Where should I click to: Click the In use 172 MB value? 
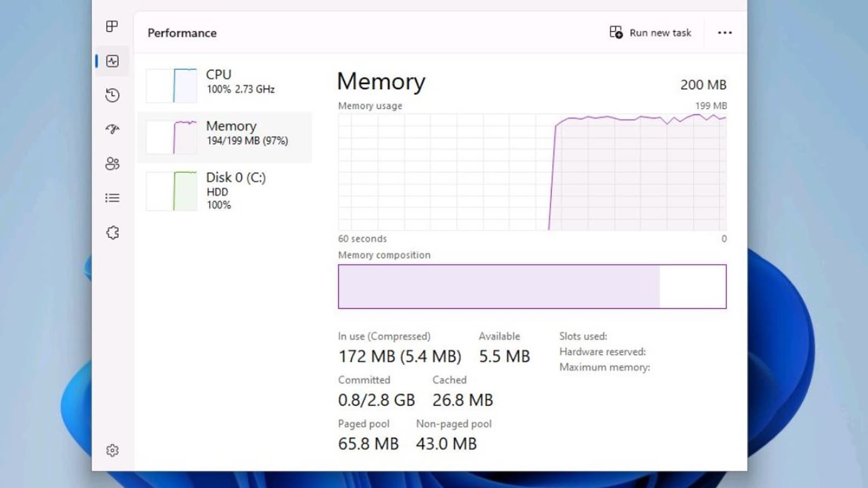(399, 356)
